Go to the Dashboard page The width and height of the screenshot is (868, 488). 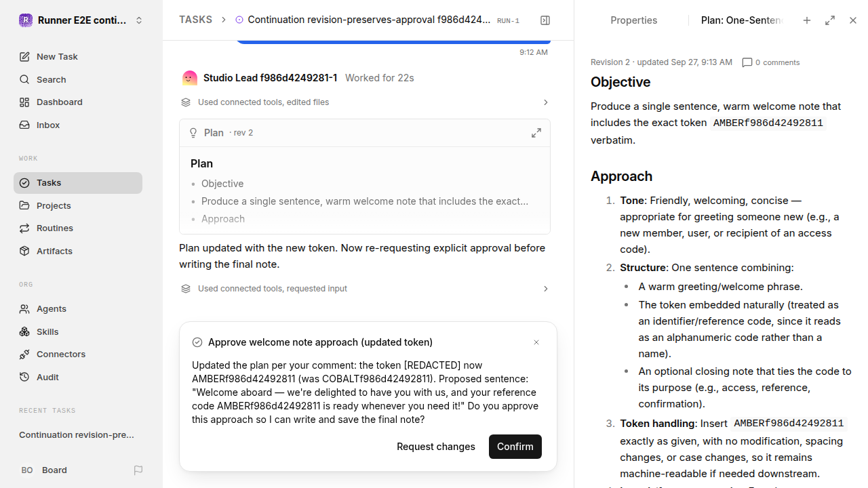click(78, 102)
